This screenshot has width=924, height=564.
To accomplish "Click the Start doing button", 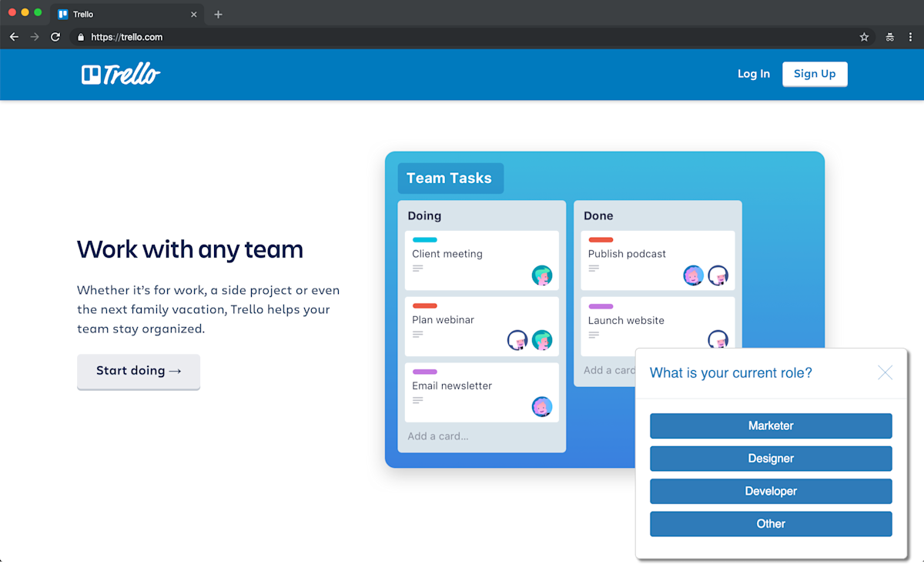I will pyautogui.click(x=139, y=372).
